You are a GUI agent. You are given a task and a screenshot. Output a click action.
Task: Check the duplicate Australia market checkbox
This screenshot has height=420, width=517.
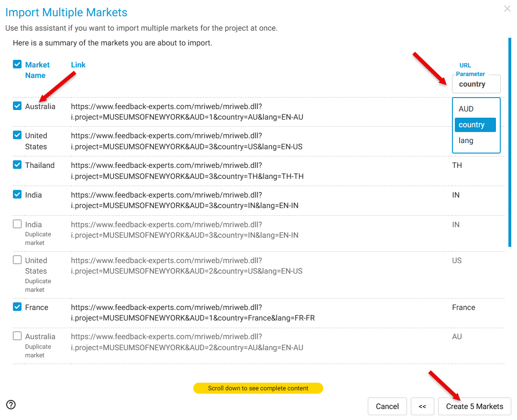pos(17,336)
